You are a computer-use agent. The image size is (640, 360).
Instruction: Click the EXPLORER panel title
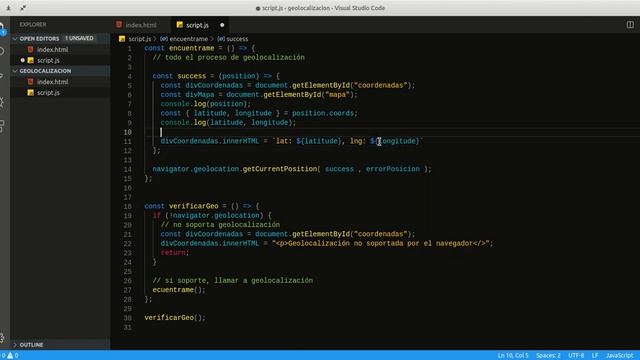click(33, 24)
